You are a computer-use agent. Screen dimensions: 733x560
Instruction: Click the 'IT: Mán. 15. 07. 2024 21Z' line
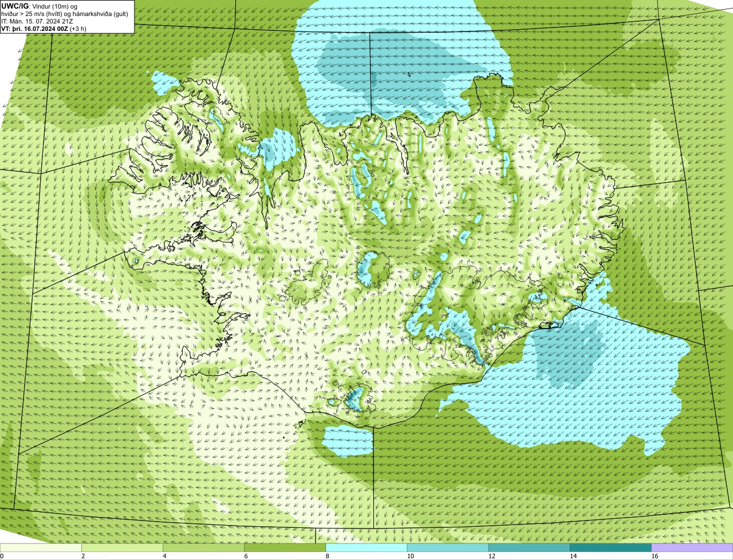37,21
